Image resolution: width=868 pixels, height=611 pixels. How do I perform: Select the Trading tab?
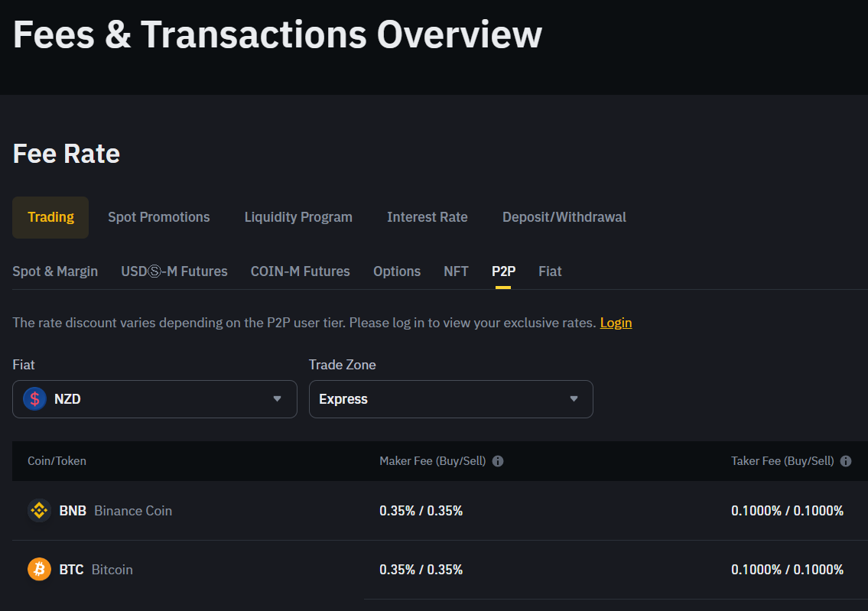[x=50, y=217]
